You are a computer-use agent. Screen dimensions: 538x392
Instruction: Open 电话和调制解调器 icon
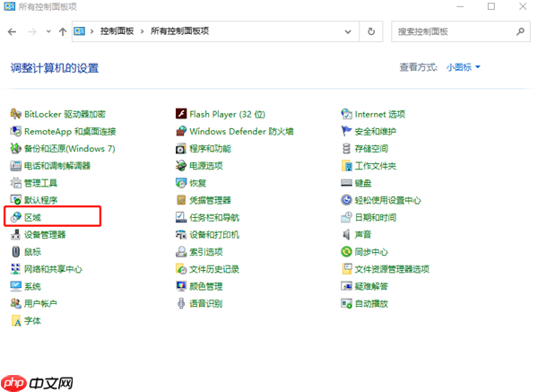[x=16, y=166]
